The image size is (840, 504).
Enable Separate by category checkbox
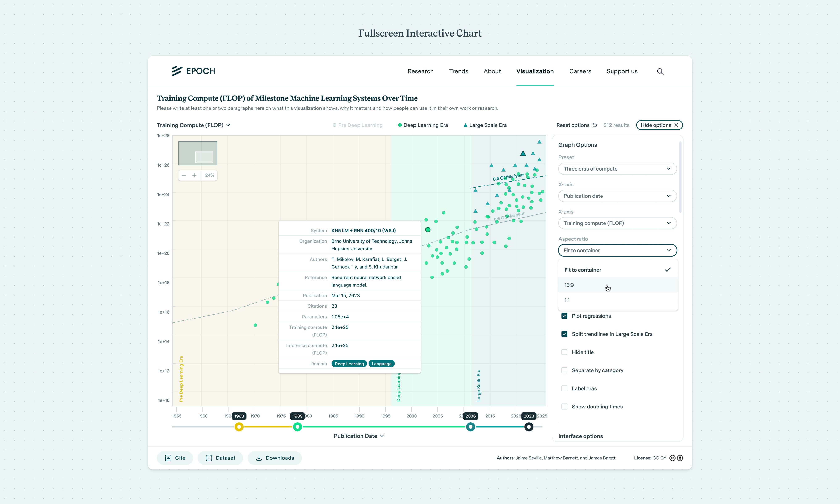564,370
